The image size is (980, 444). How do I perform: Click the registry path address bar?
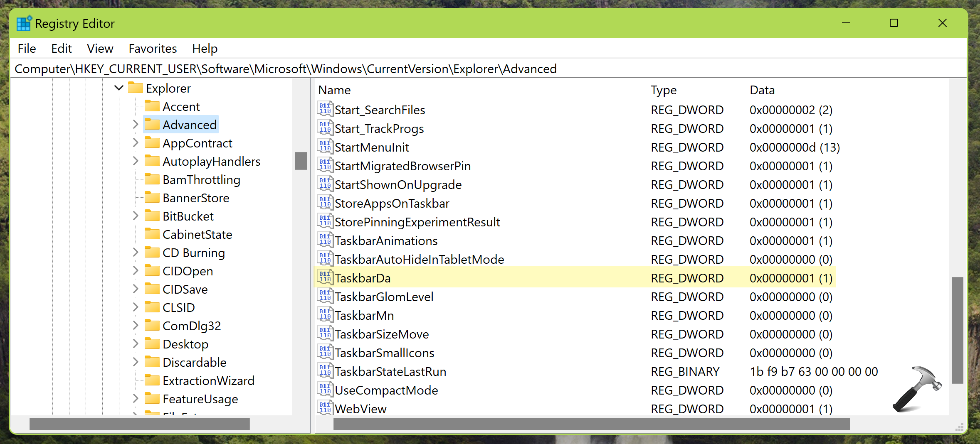coord(488,69)
